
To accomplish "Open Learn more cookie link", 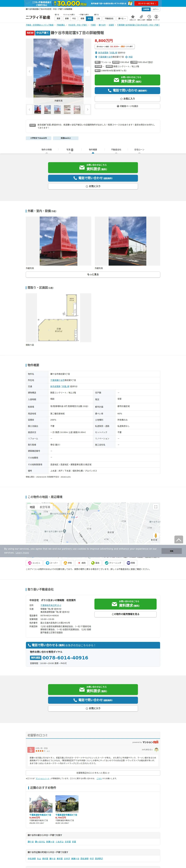I will pyautogui.click(x=22, y=553).
